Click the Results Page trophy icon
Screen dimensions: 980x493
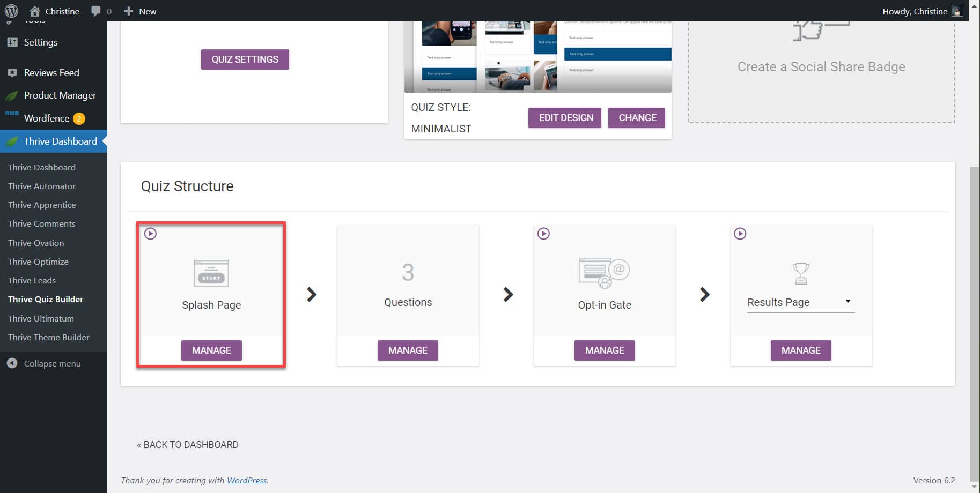pyautogui.click(x=801, y=273)
